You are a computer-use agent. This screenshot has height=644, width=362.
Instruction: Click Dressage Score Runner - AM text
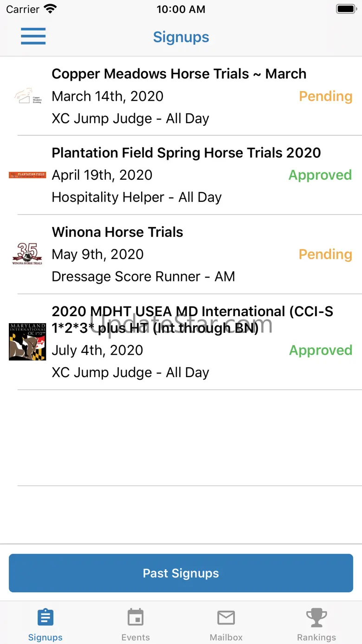143,276
